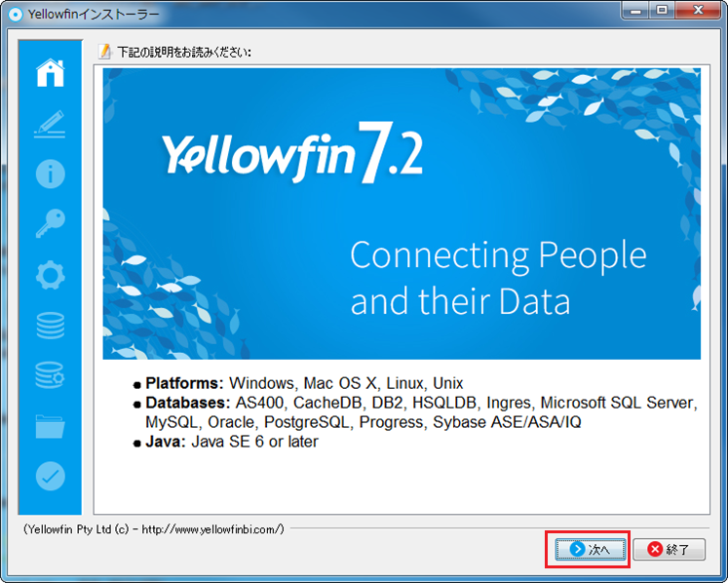Click the home step icon in sidebar
The image size is (728, 583).
50,73
